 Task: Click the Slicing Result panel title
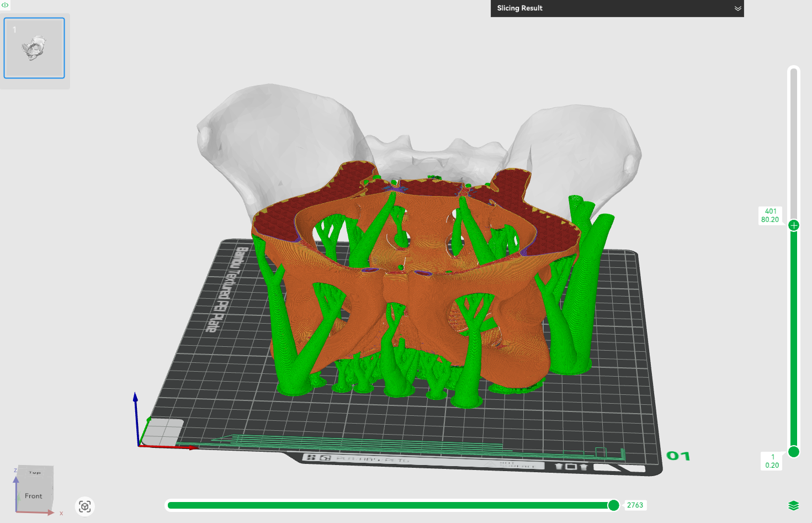coord(519,8)
